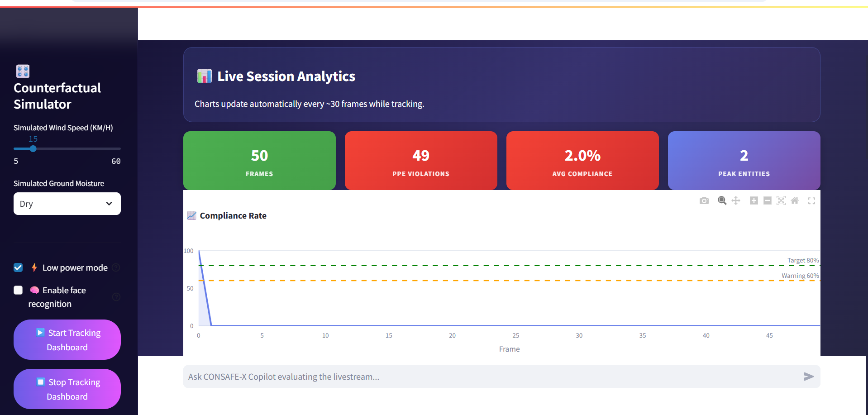Select the chart Pan tool
This screenshot has height=415, width=868.
click(x=736, y=200)
